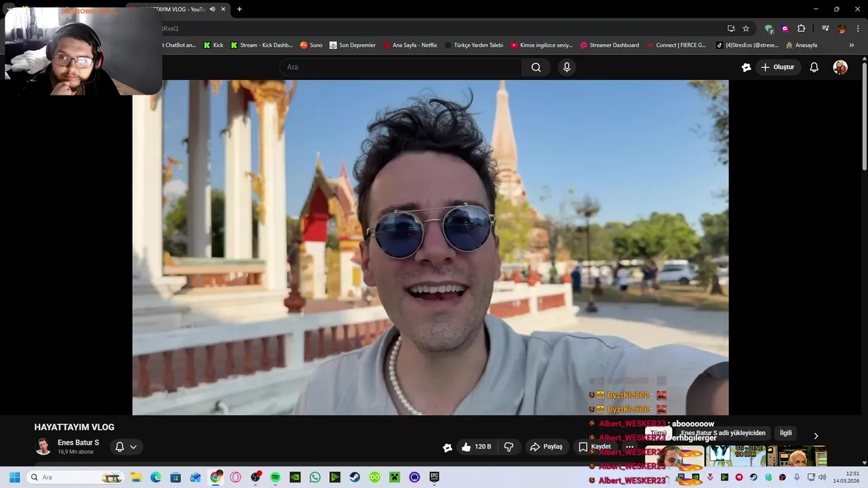Viewport: 868px width, 488px height.
Task: Select the İlgili suggestions chip
Action: coord(786,433)
